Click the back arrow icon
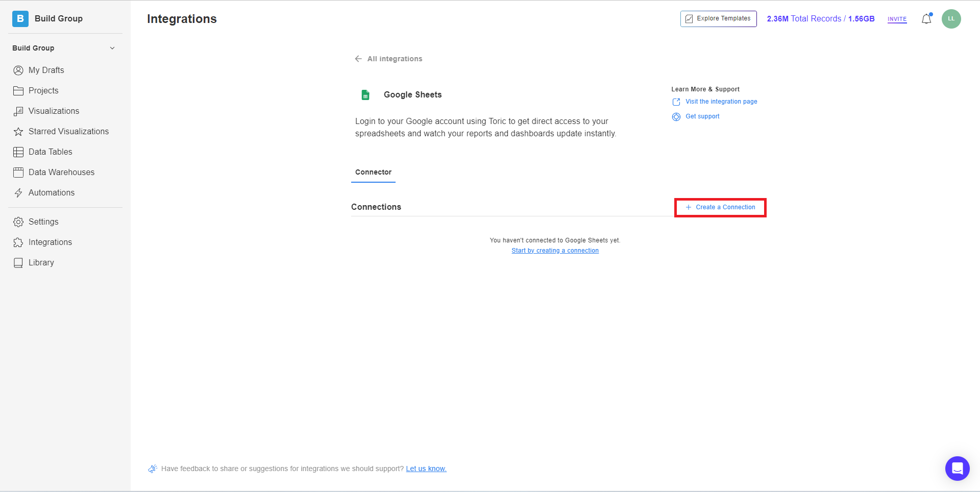This screenshot has width=980, height=492. pos(358,59)
